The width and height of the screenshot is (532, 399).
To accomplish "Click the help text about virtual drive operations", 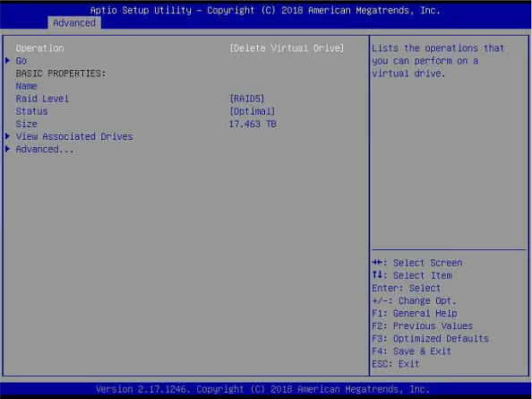I will point(438,61).
